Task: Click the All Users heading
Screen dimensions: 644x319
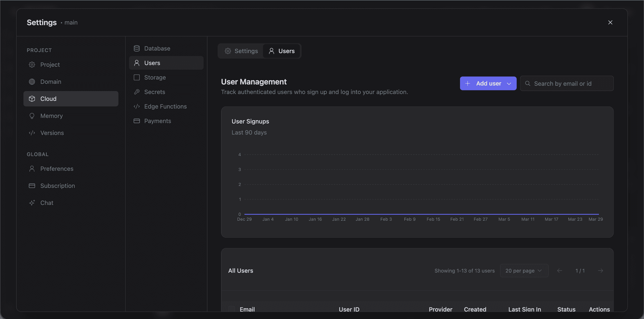Action: tap(241, 271)
